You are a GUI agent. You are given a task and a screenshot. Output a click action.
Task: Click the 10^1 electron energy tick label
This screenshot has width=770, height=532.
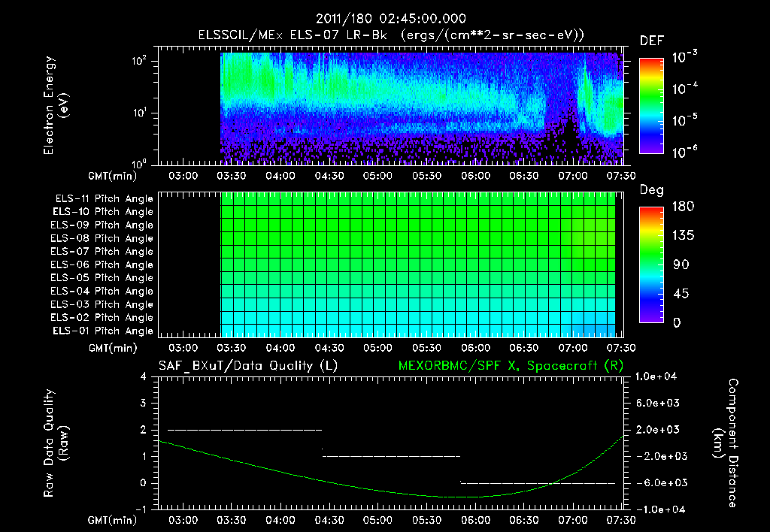point(139,113)
